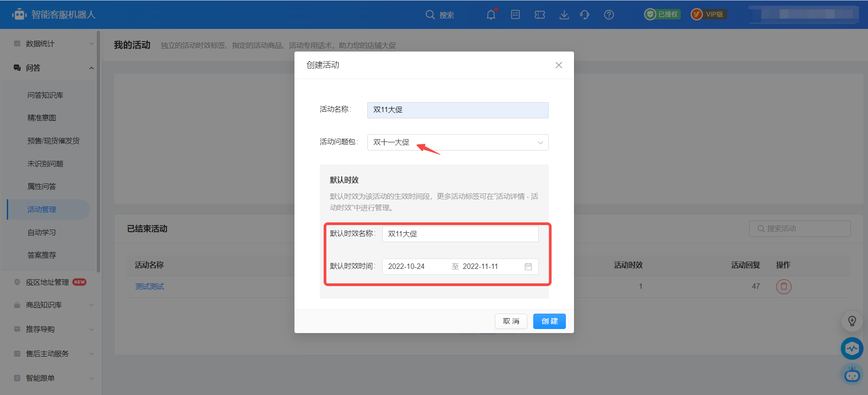Collapse the 问答 menu chevron
868x395 pixels.
click(91, 68)
